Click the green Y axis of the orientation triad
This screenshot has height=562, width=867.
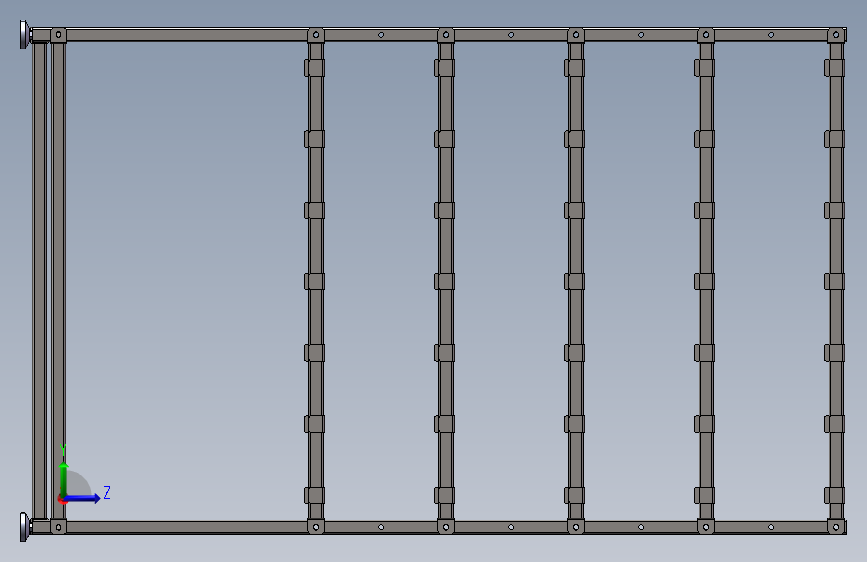(x=64, y=479)
